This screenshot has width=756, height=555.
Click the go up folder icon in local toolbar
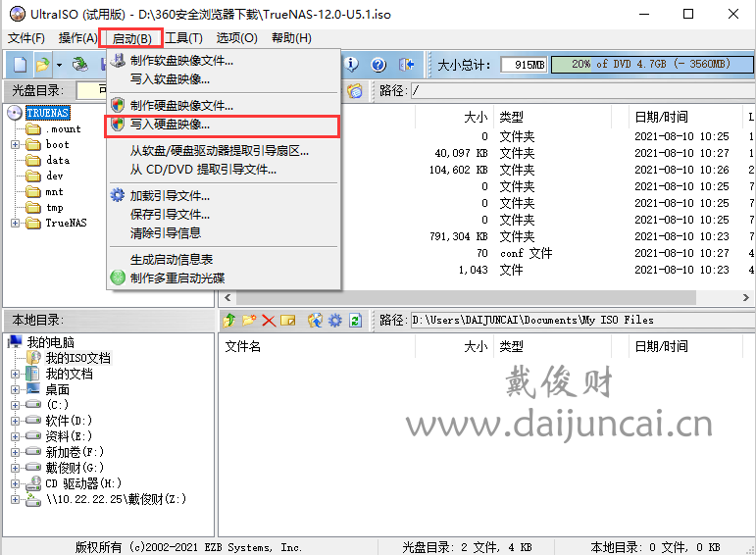click(229, 321)
